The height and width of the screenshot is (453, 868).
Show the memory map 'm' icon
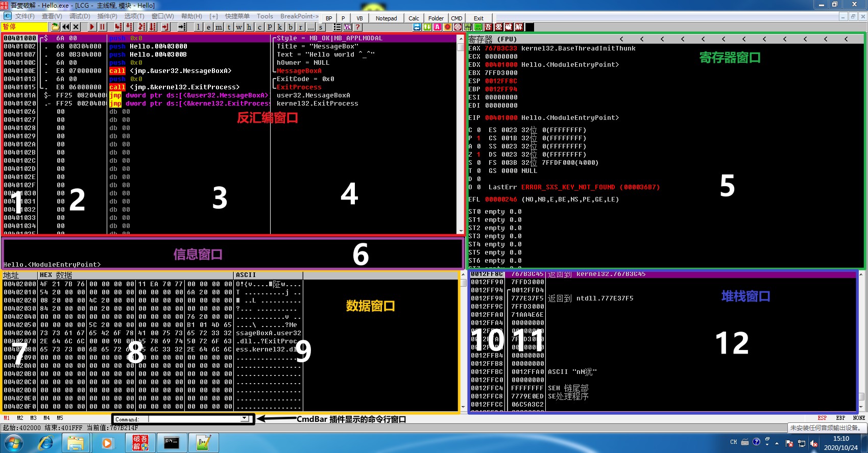pyautogui.click(x=219, y=27)
